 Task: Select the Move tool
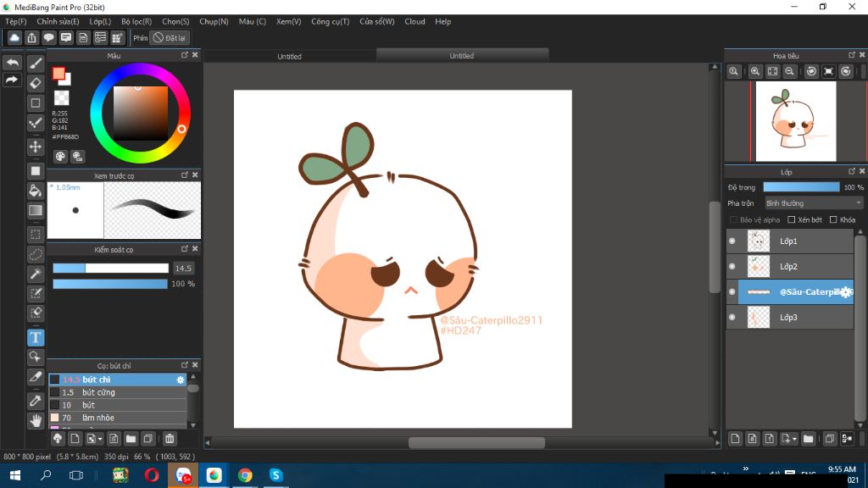[36, 147]
